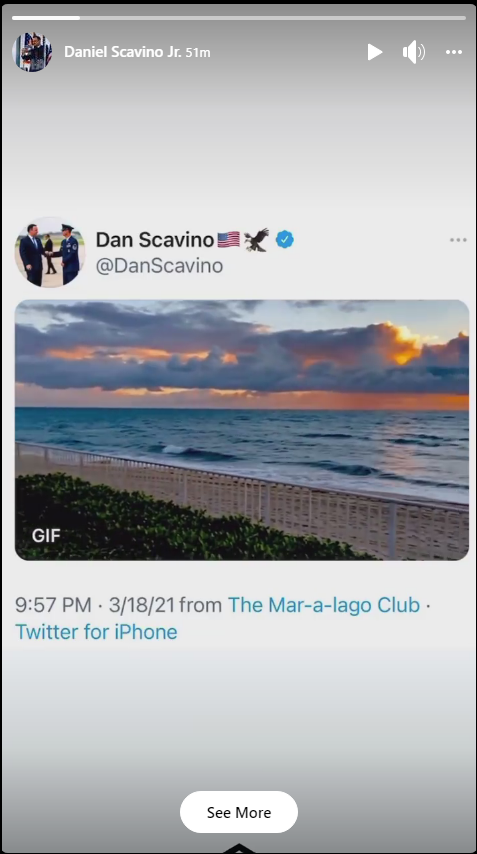This screenshot has width=477, height=854.
Task: Click the GIF badge on the image
Action: [46, 536]
